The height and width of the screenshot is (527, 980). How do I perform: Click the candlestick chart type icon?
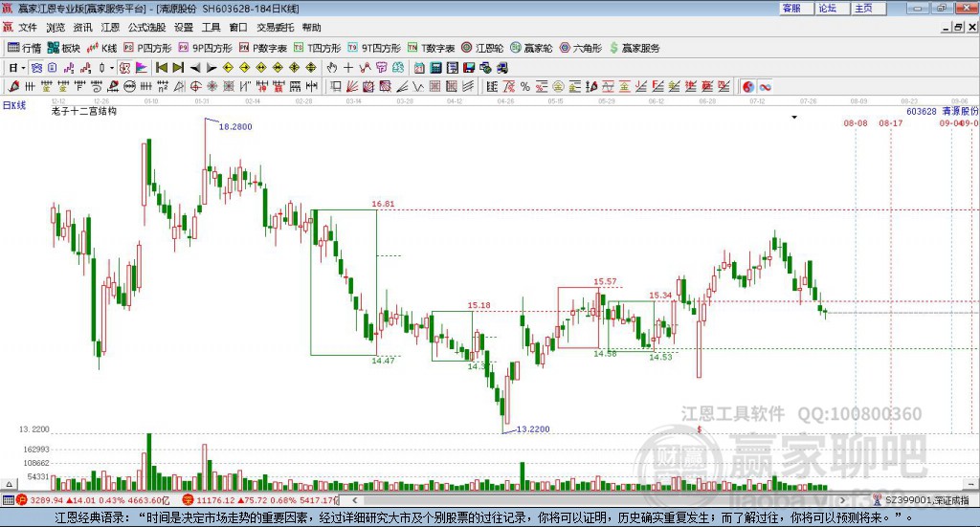102,68
